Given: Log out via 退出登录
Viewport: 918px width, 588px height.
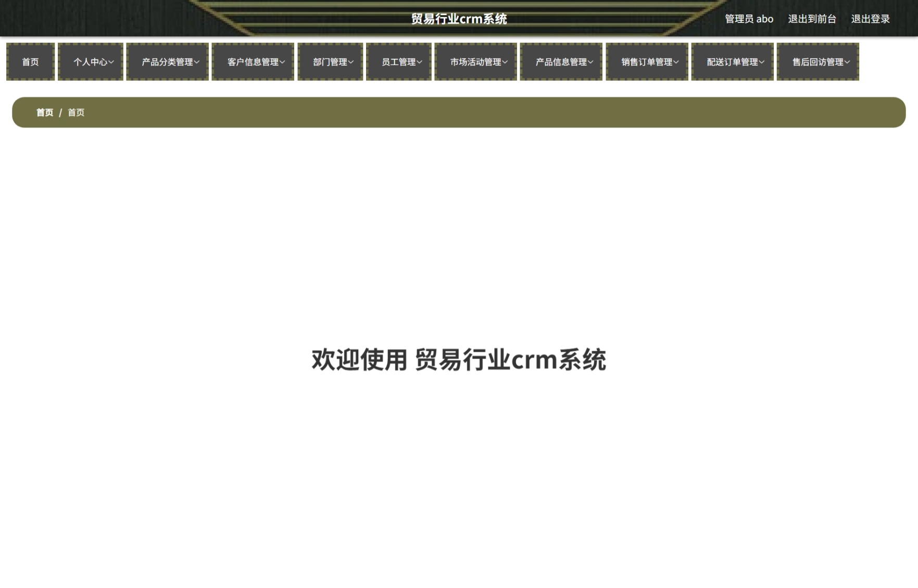Looking at the screenshot, I should [x=871, y=19].
